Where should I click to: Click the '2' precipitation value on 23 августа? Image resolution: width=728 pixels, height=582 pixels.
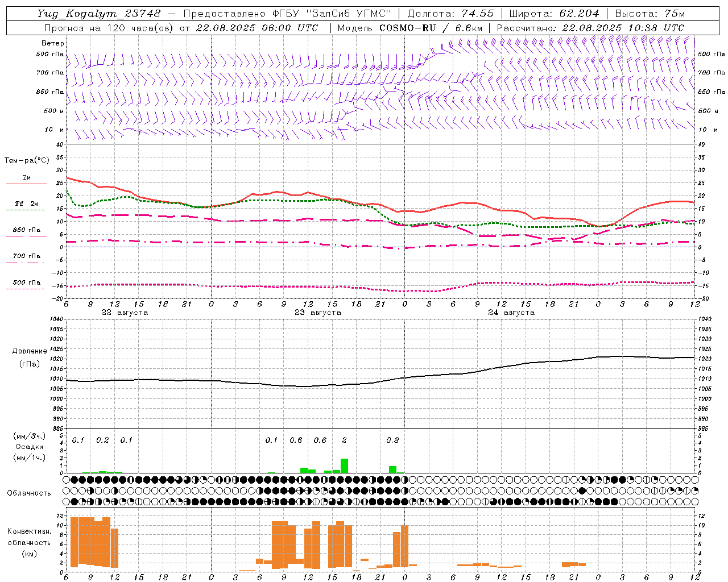point(344,440)
